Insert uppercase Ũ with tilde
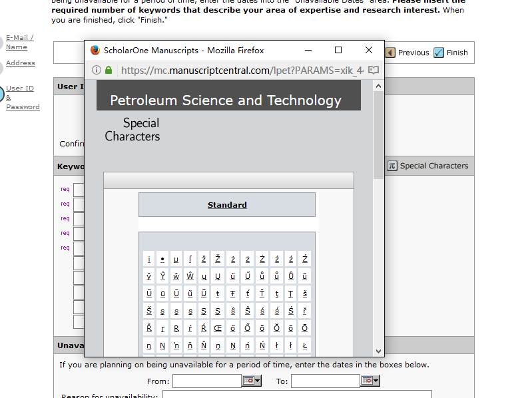 204,294
